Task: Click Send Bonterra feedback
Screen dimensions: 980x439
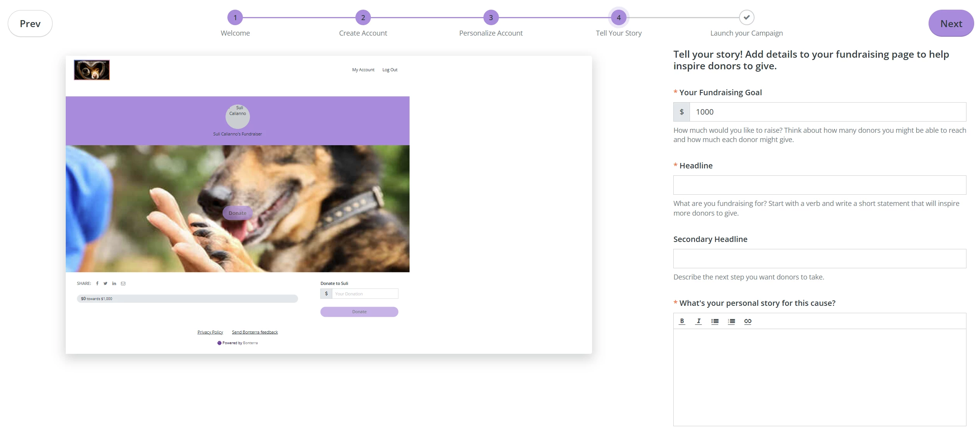Action: click(x=254, y=332)
